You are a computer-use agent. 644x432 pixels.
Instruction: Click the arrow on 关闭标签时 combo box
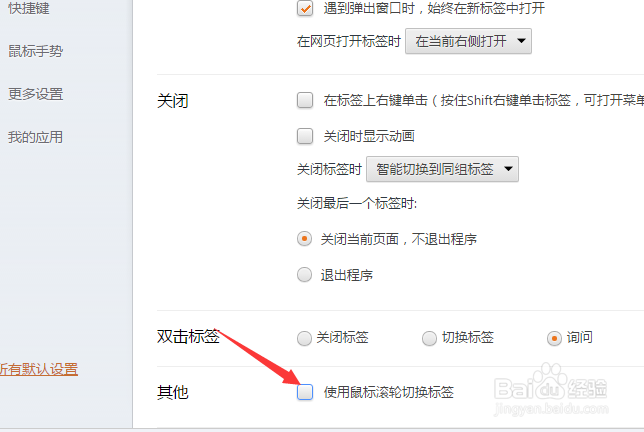pos(508,169)
